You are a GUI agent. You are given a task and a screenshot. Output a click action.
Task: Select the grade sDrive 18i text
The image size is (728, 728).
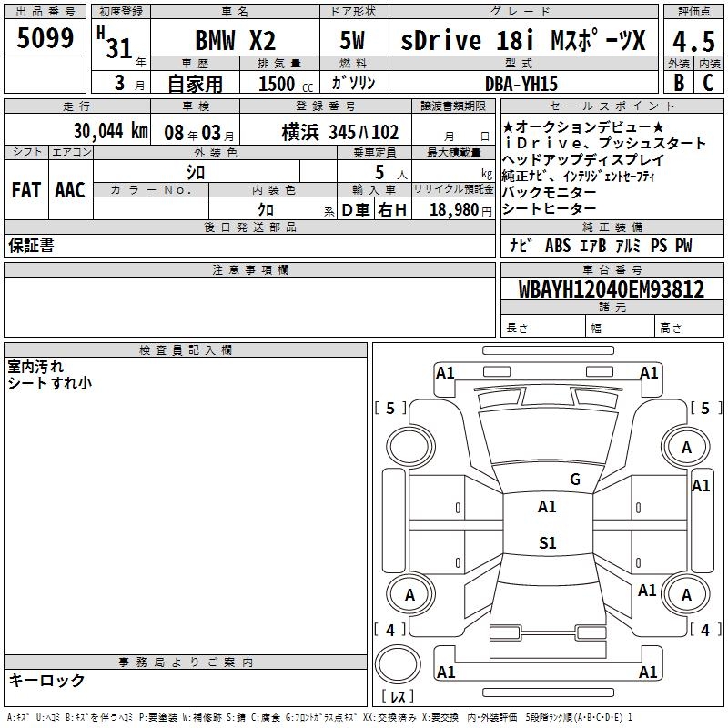(x=473, y=41)
